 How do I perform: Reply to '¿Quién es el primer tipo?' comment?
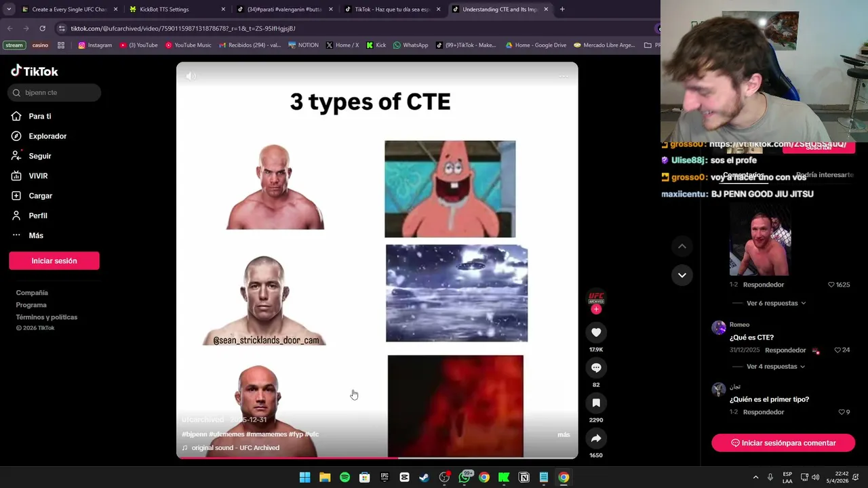click(x=764, y=412)
